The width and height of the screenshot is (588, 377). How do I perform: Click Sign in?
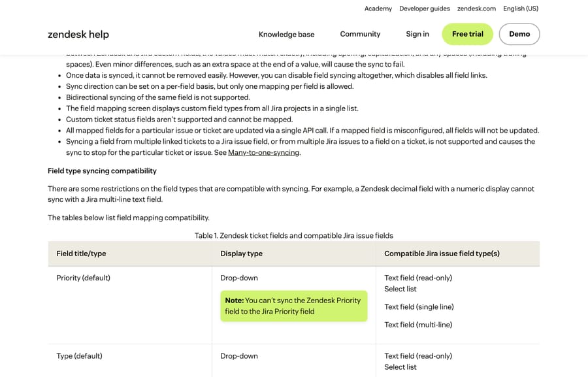(x=417, y=34)
